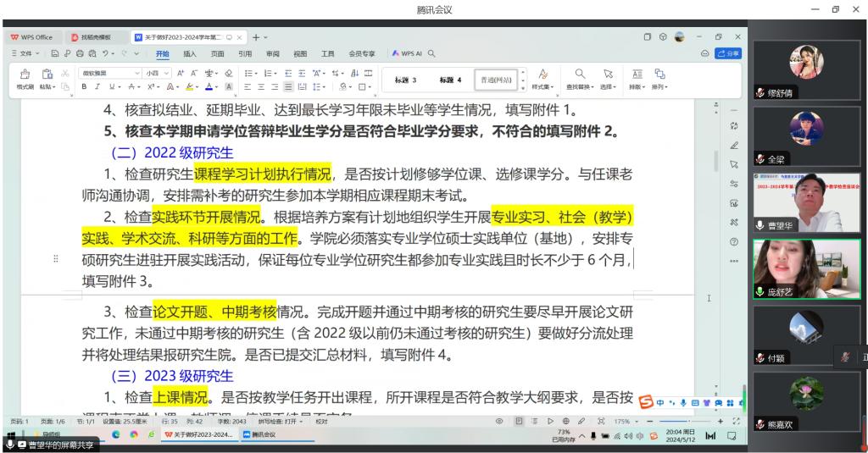Click the WPS AI button

[407, 53]
